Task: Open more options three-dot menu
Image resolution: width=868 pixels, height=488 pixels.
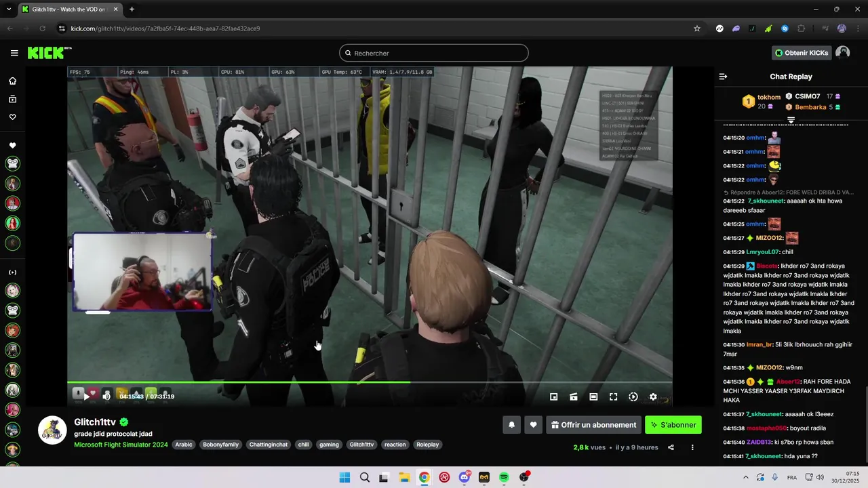Action: pyautogui.click(x=692, y=447)
